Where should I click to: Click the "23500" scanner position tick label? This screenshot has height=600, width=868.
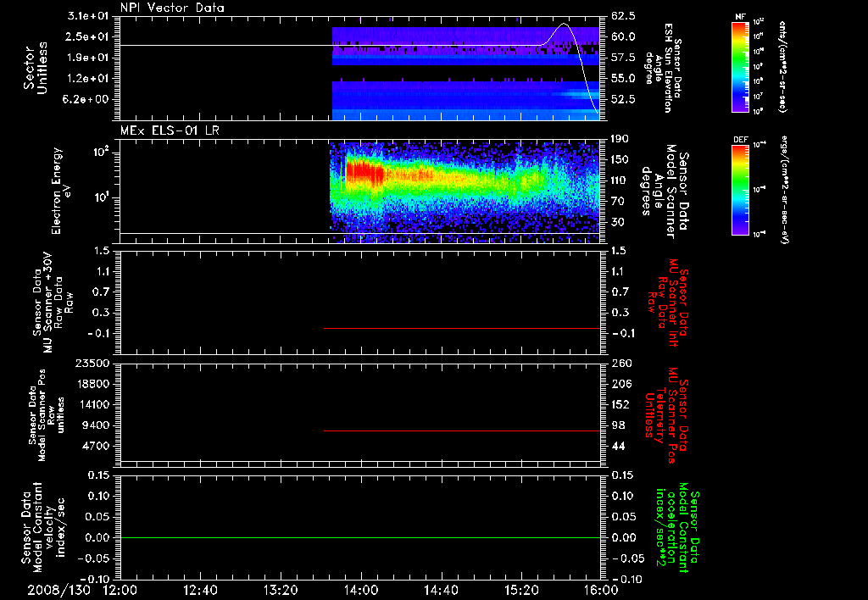(93, 363)
